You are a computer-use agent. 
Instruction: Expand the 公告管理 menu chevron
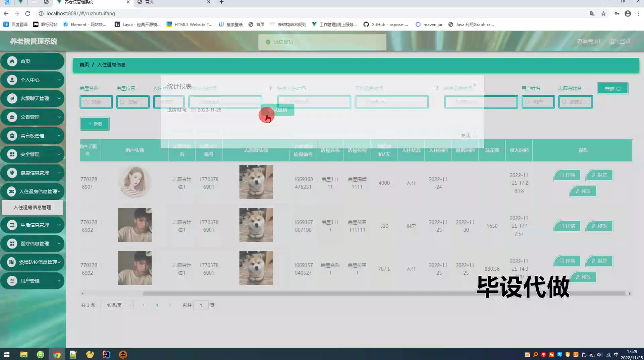click(59, 117)
